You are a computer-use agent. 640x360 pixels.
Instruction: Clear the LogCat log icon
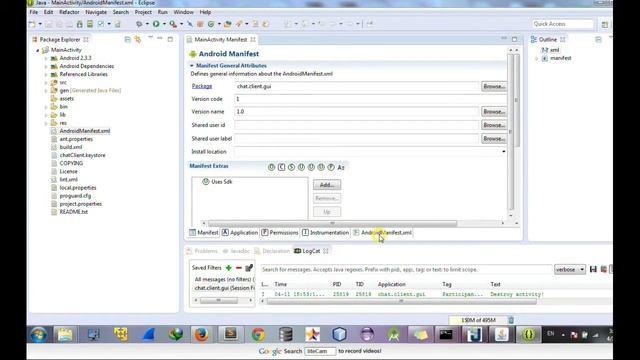[604, 269]
